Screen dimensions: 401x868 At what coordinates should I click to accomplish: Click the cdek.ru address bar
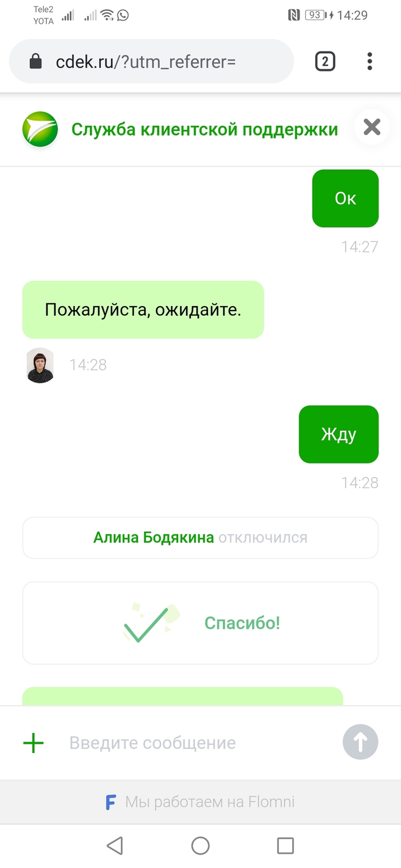click(151, 61)
